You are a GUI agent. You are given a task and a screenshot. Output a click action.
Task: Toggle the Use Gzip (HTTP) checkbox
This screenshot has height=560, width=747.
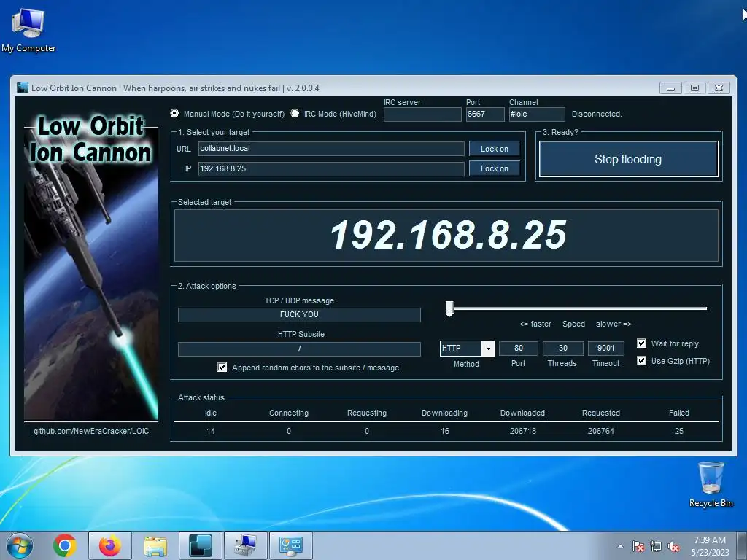[x=642, y=361]
